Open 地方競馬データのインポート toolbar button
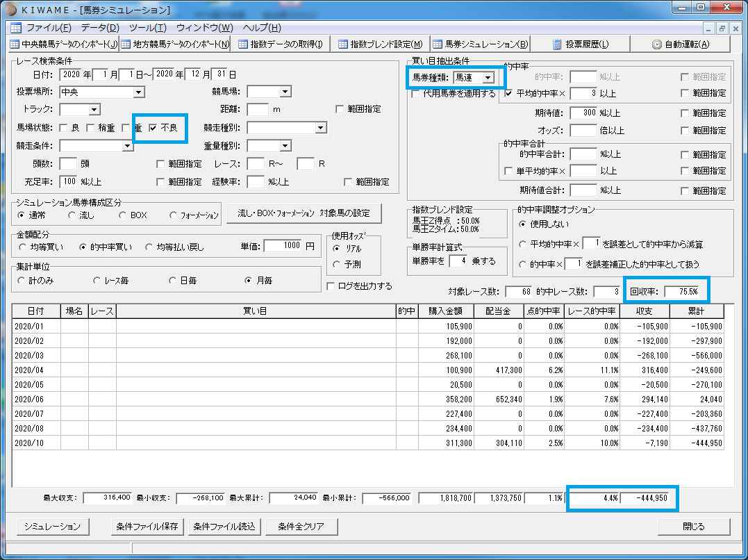 (x=174, y=44)
